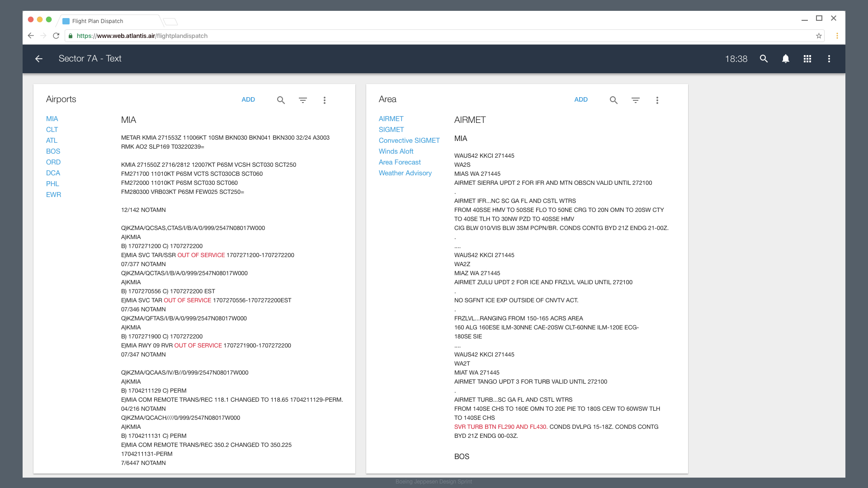The image size is (868, 488).
Task: Reload the page
Action: 56,36
